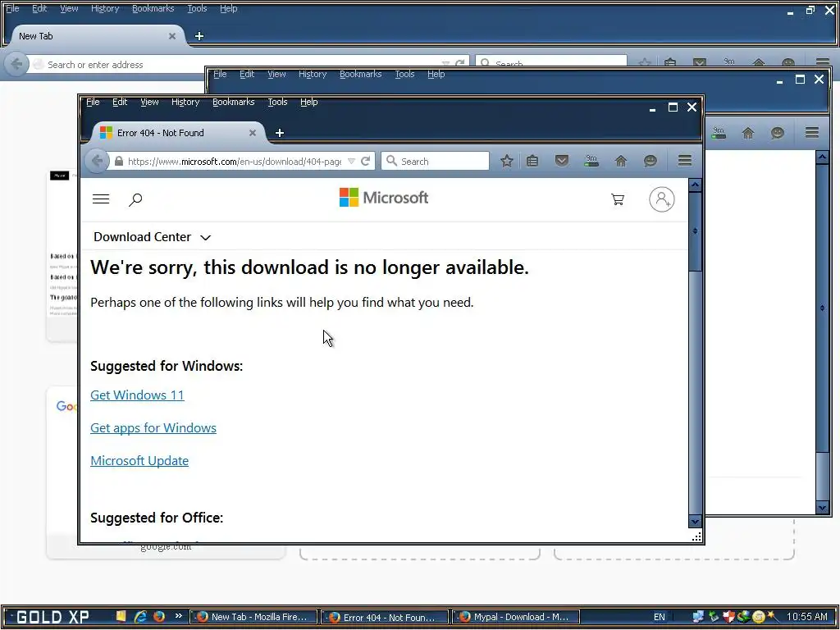
Task: Add a new tab in the New Tab window
Action: pyautogui.click(x=199, y=36)
